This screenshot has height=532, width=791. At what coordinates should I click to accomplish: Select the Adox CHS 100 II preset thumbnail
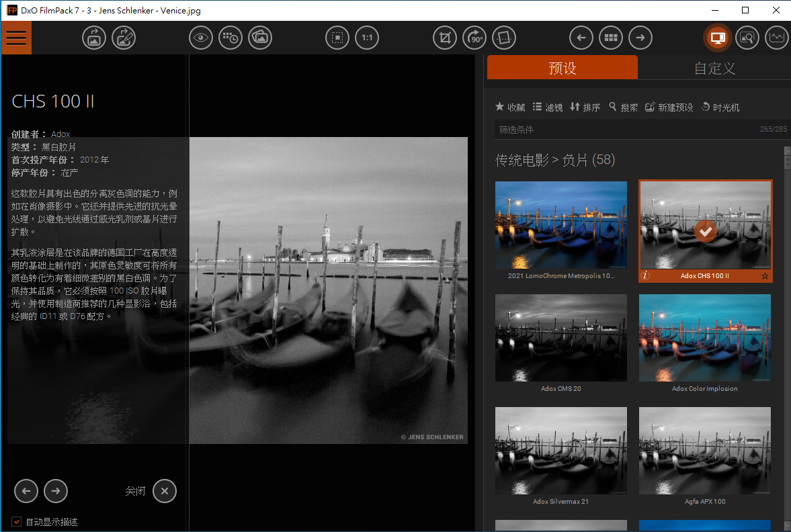tap(705, 225)
